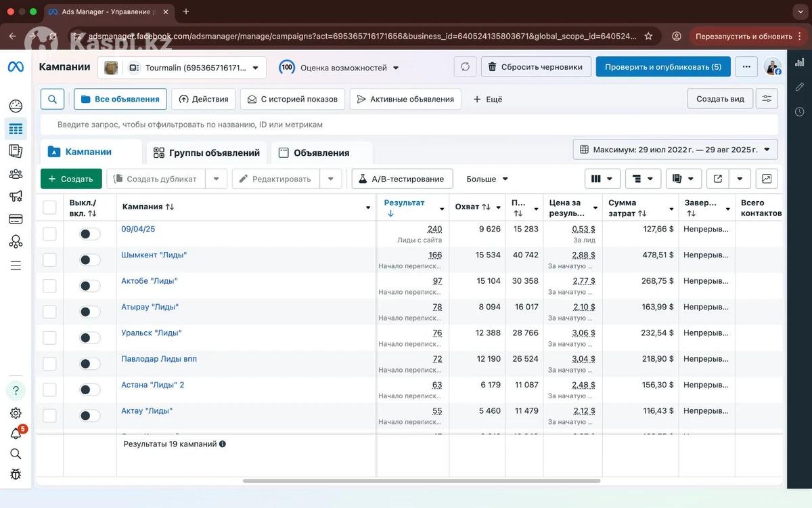Open help question mark icon

pos(16,390)
